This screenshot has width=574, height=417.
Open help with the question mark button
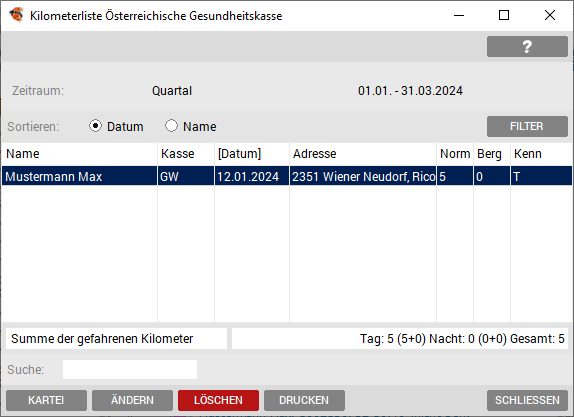coord(527,46)
